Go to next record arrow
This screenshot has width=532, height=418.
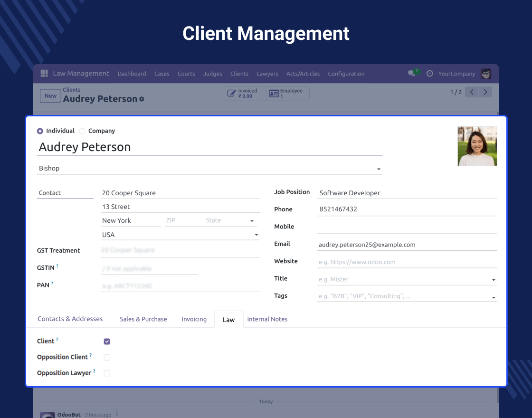point(485,92)
